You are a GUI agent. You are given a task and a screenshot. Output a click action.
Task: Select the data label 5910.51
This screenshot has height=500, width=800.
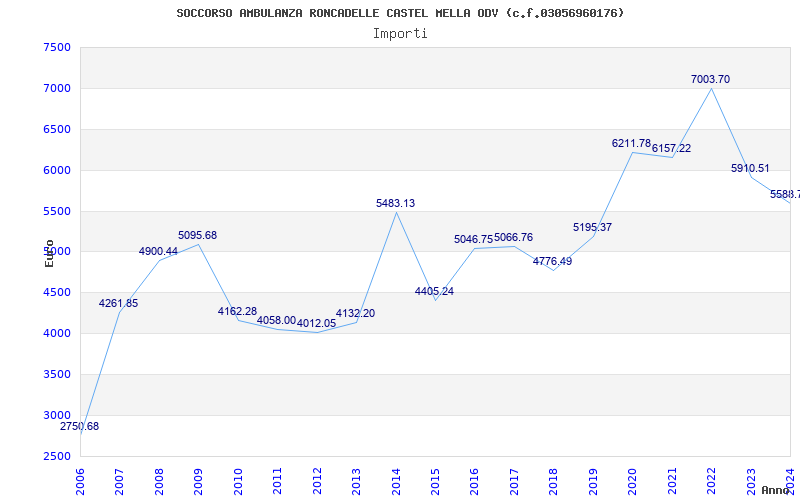pos(750,169)
